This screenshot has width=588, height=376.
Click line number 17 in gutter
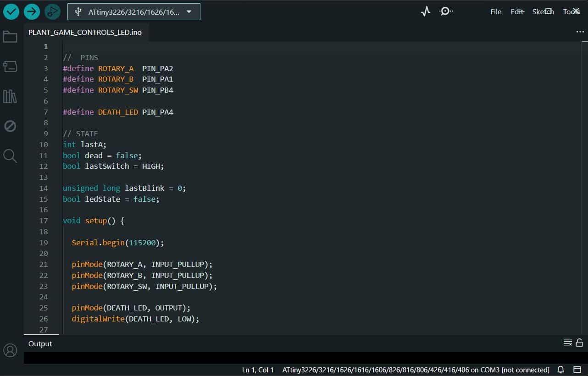point(44,221)
